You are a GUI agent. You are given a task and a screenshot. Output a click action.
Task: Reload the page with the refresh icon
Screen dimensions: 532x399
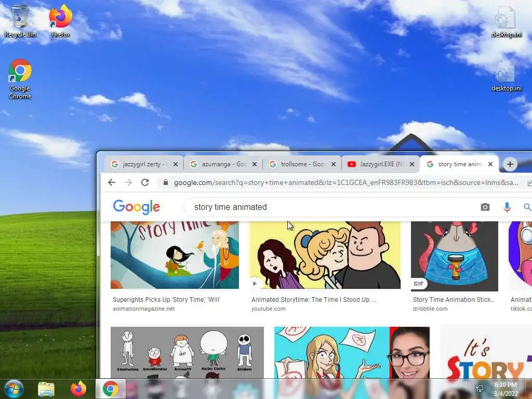pyautogui.click(x=145, y=182)
